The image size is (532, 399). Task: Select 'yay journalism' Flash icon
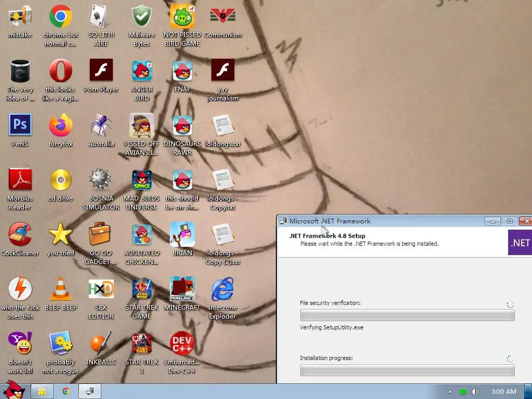pyautogui.click(x=222, y=70)
